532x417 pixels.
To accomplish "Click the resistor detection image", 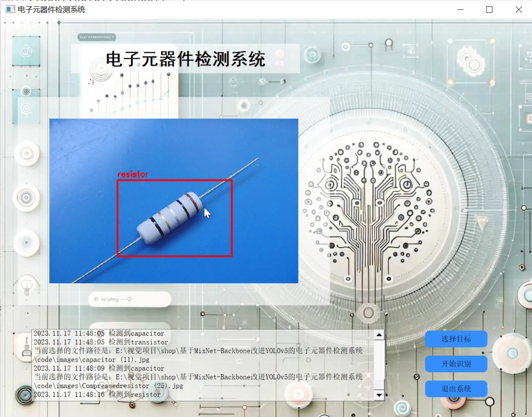I will point(174,201).
